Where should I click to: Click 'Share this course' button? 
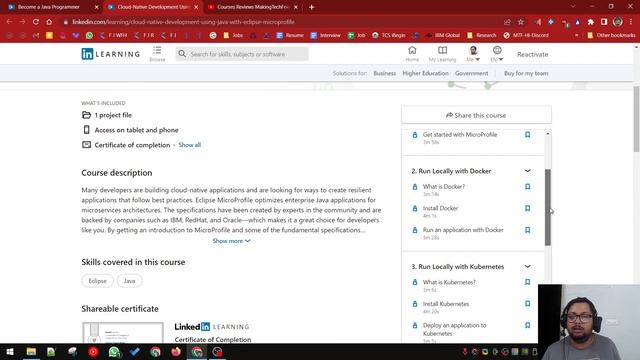(x=476, y=115)
